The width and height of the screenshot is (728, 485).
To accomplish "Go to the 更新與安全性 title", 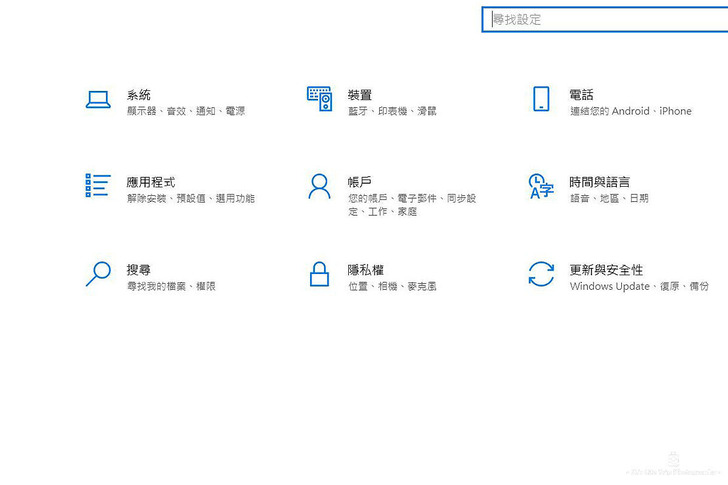I will point(606,270).
